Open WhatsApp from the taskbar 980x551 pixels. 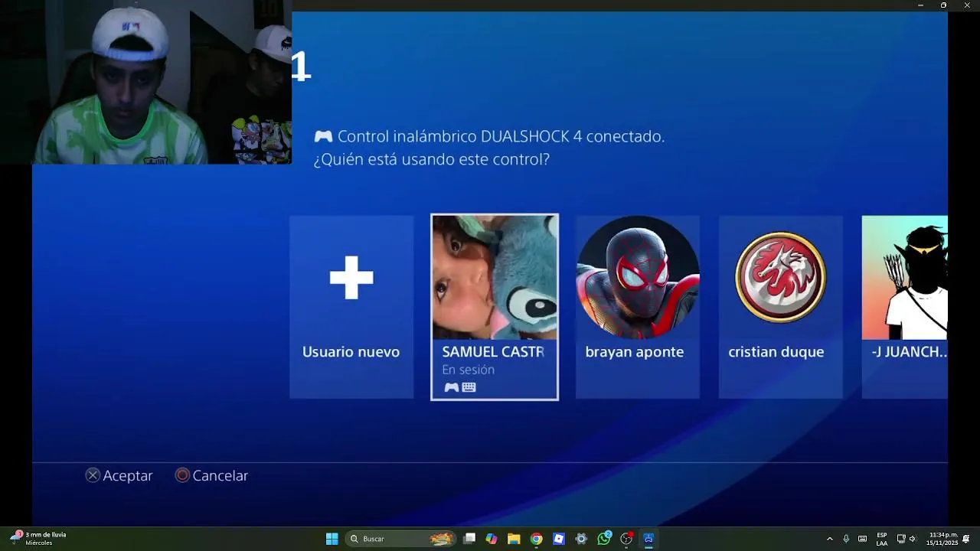point(604,539)
